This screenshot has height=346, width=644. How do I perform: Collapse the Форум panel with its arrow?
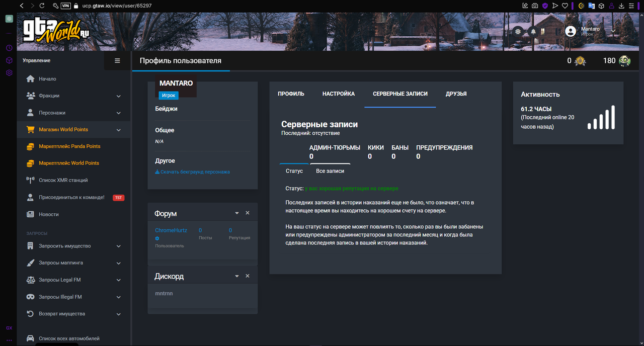(x=237, y=213)
